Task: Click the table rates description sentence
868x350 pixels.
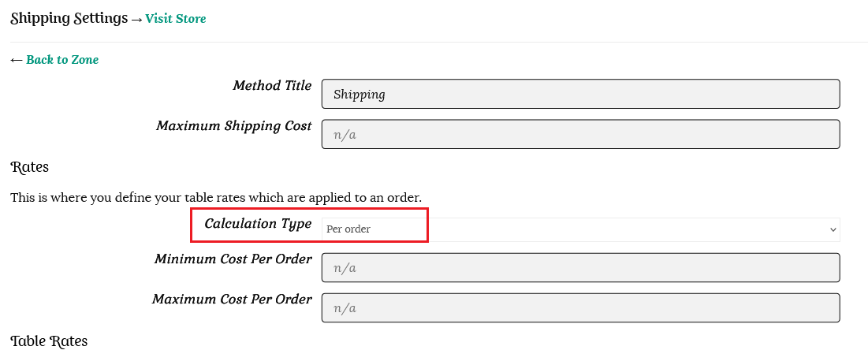Action: (x=215, y=197)
